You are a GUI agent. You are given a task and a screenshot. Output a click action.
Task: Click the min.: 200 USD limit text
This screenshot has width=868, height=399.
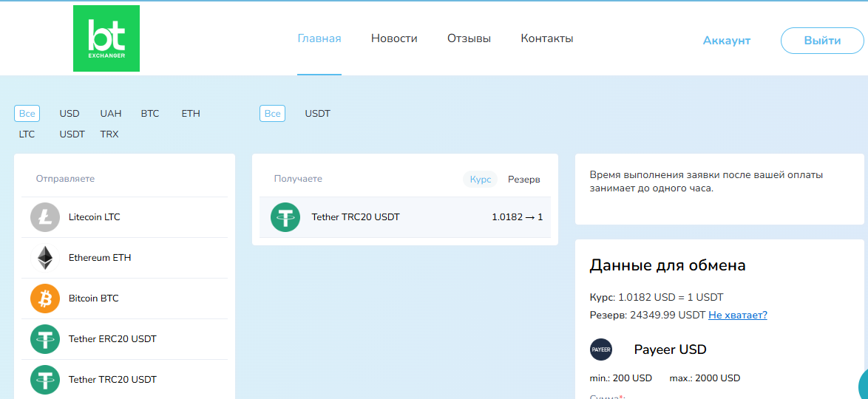(621, 378)
